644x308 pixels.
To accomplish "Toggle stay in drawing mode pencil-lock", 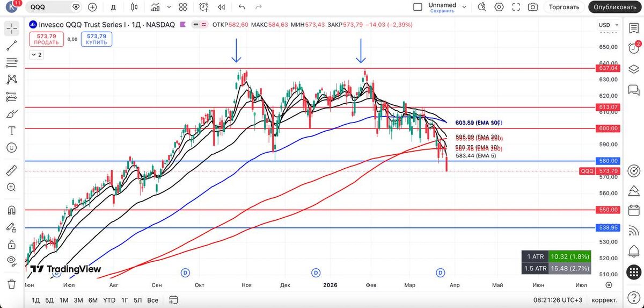I will 12,227.
